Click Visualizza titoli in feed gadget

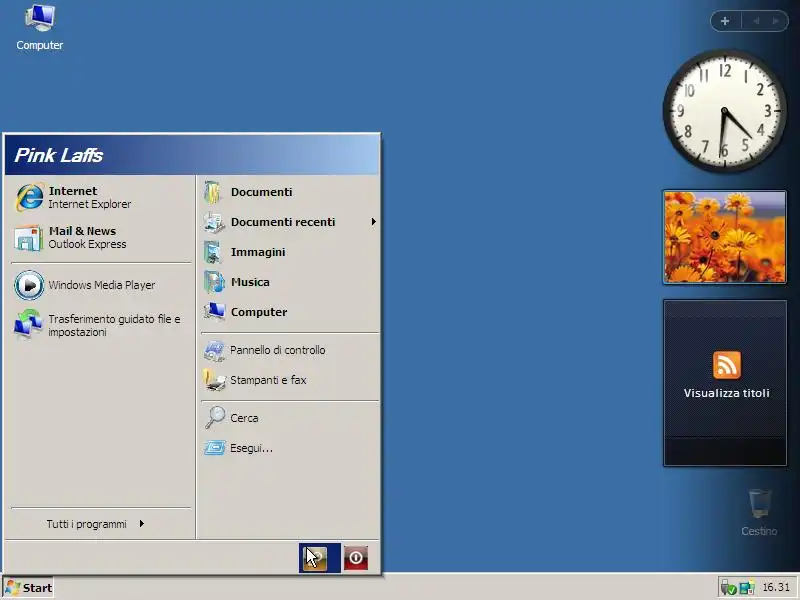727,393
